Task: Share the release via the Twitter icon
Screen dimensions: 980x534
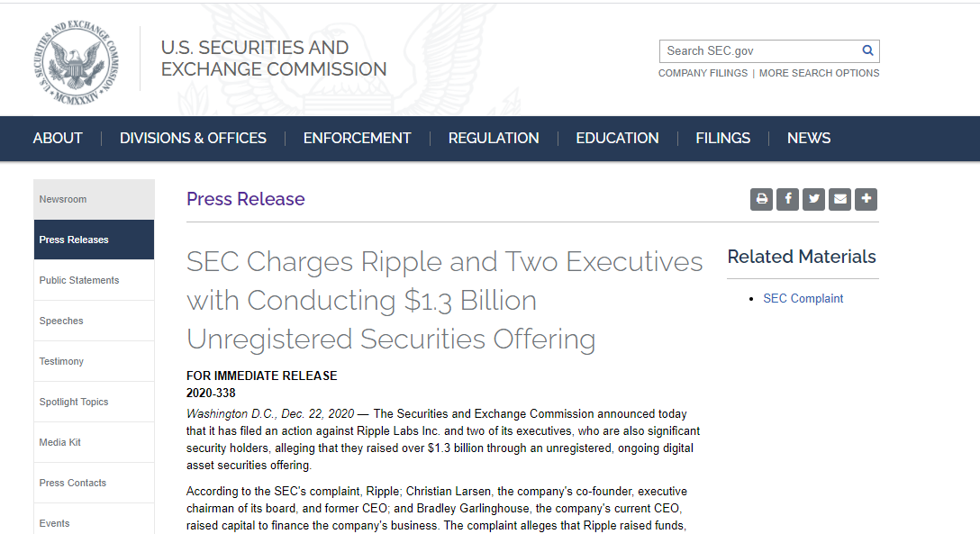Action: point(813,199)
